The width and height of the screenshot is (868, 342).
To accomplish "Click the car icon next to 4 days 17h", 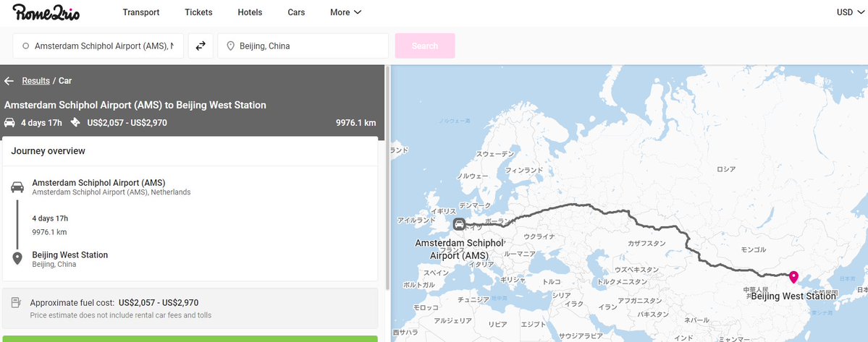I will [9, 123].
